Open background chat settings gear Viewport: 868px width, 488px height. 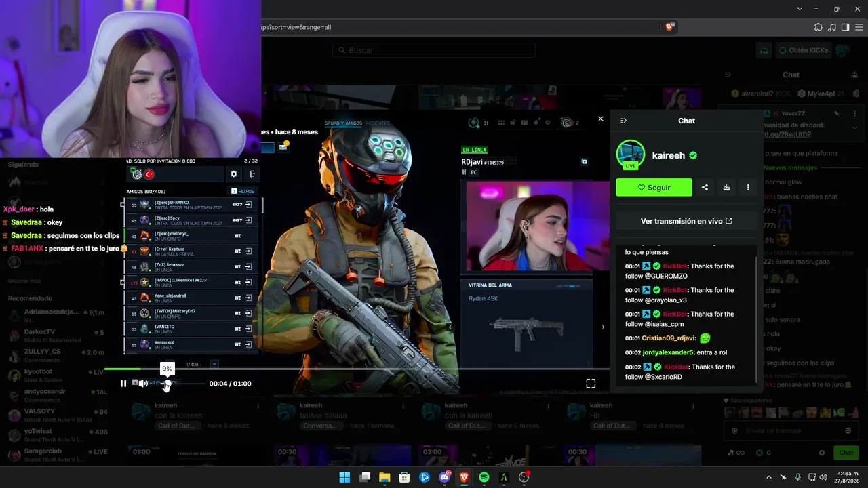coord(822,453)
